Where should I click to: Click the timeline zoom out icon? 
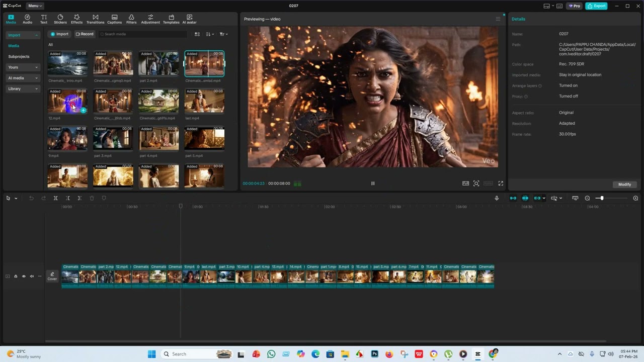click(587, 199)
